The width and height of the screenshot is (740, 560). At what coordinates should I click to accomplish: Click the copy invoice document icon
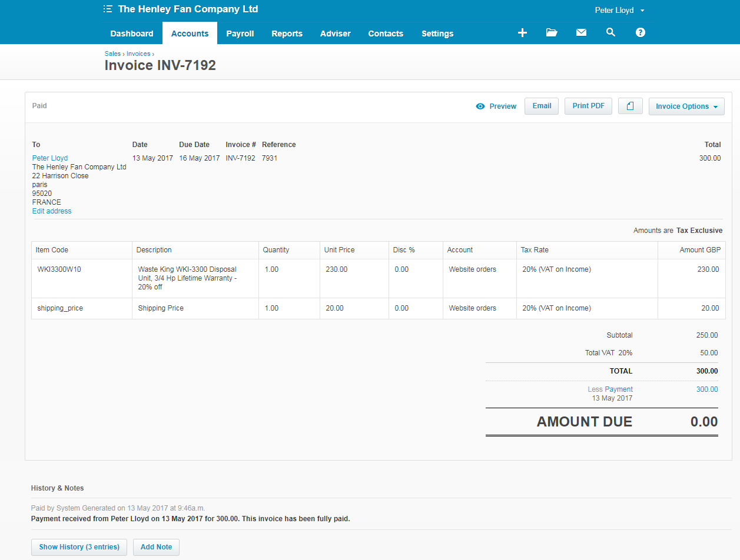(x=630, y=106)
